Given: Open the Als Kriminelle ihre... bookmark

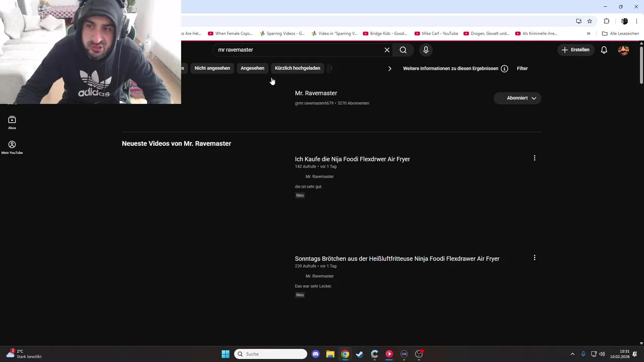Looking at the screenshot, I should coord(536,34).
